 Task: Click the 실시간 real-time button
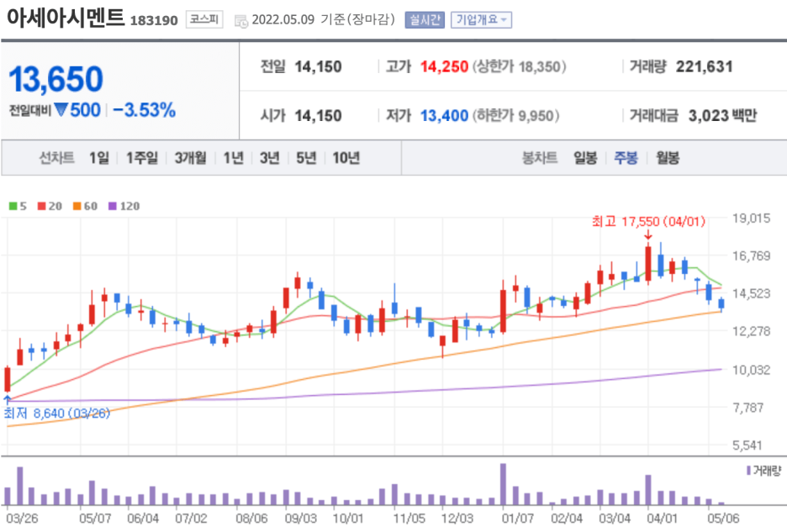425,19
